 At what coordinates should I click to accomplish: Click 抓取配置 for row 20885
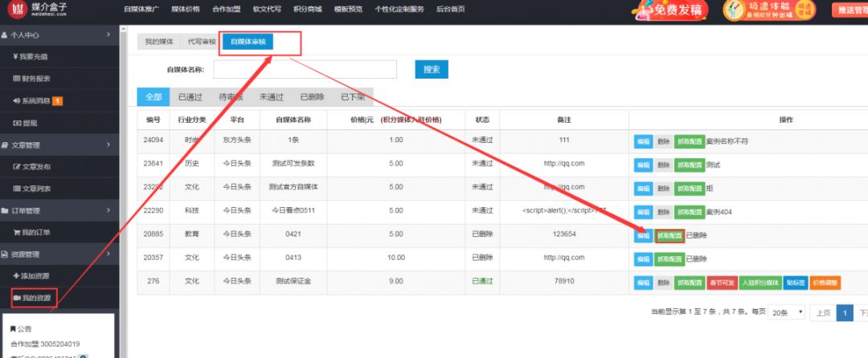669,235
